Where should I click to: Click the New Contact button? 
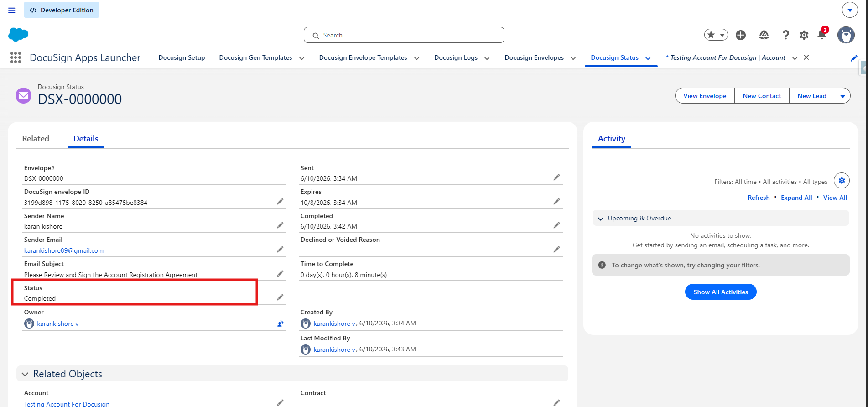click(x=762, y=96)
